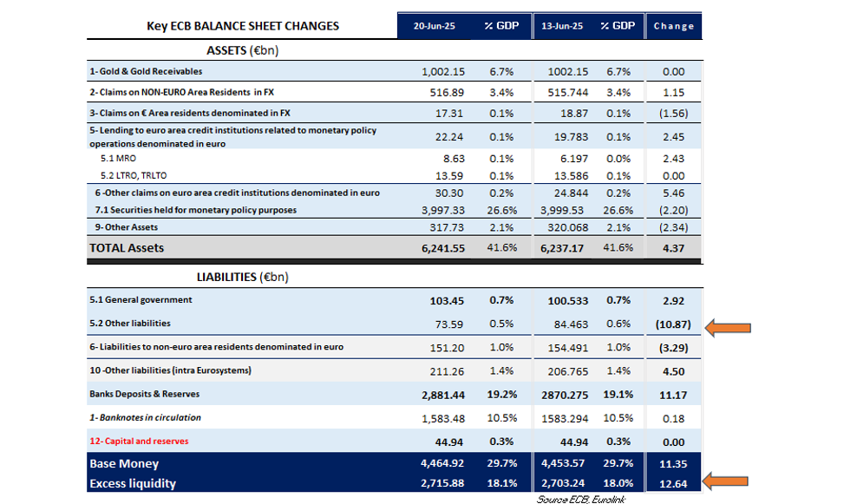Select the Excess liquidity row label
Screen dimensions: 857x504
coord(133,483)
